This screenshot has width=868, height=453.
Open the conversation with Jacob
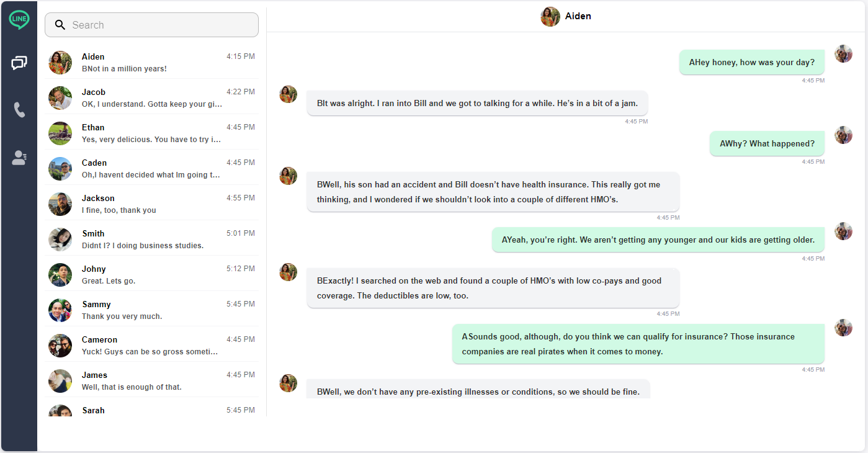tap(151, 97)
